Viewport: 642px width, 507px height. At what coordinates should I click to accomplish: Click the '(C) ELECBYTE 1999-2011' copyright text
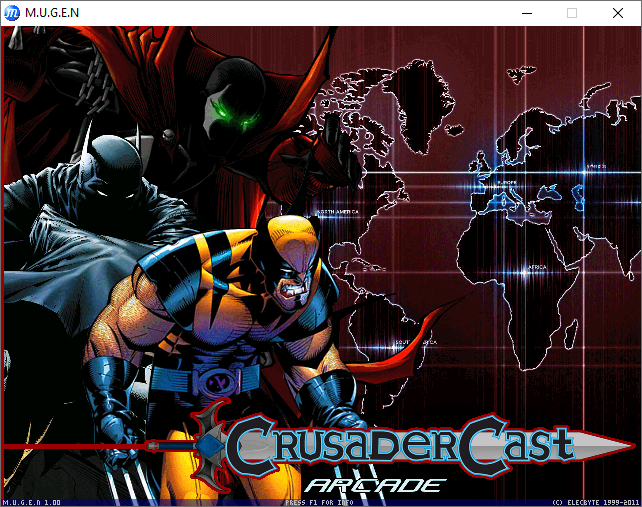pos(595,502)
